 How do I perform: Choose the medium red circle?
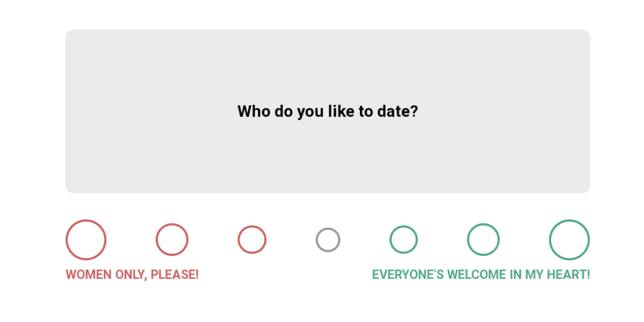[x=172, y=239]
